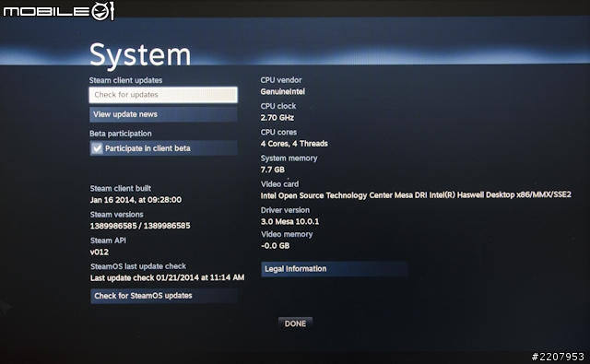The height and width of the screenshot is (364, 590).
Task: Select 4 Cores, 4 Threads value
Action: coord(294,144)
